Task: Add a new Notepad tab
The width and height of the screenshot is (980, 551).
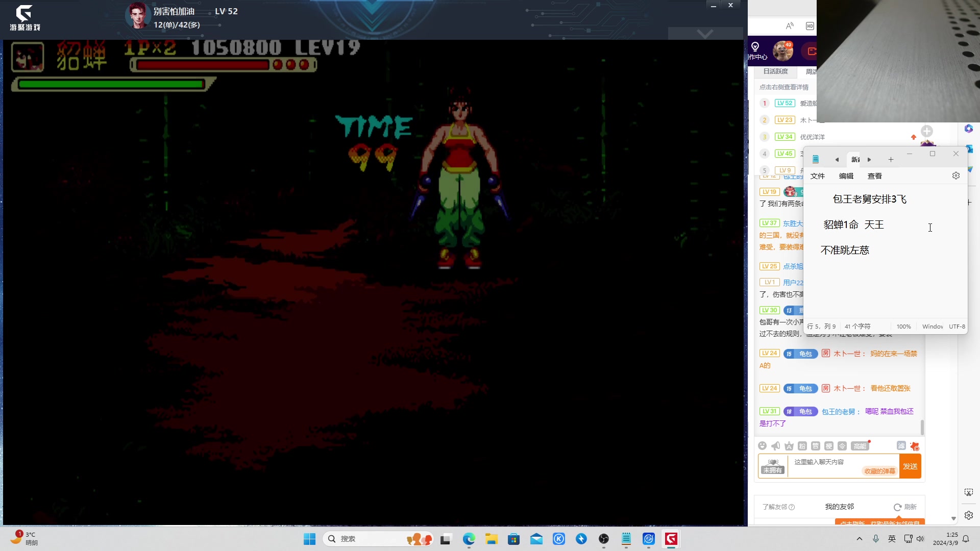Action: pos(891,160)
